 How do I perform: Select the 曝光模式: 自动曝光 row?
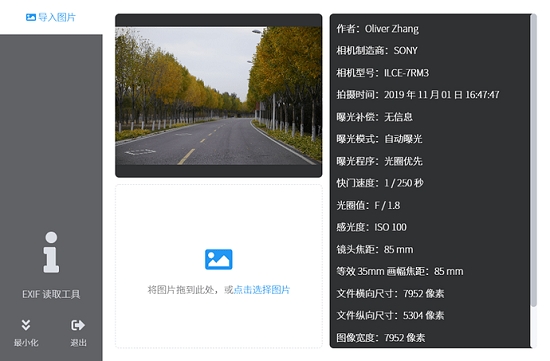379,139
